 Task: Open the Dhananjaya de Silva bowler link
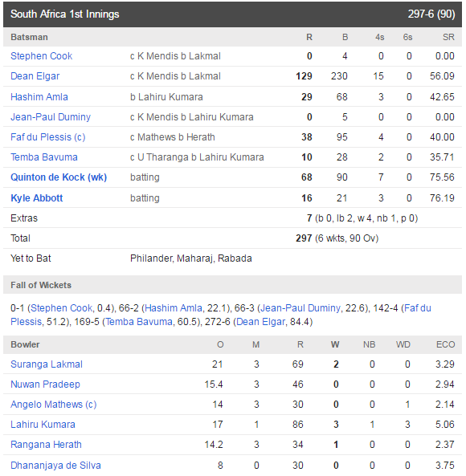click(x=55, y=465)
